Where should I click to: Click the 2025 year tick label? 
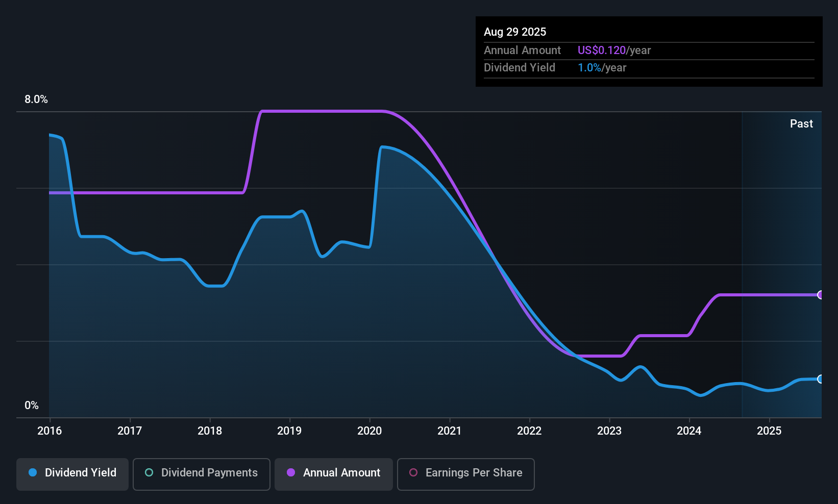(x=769, y=431)
